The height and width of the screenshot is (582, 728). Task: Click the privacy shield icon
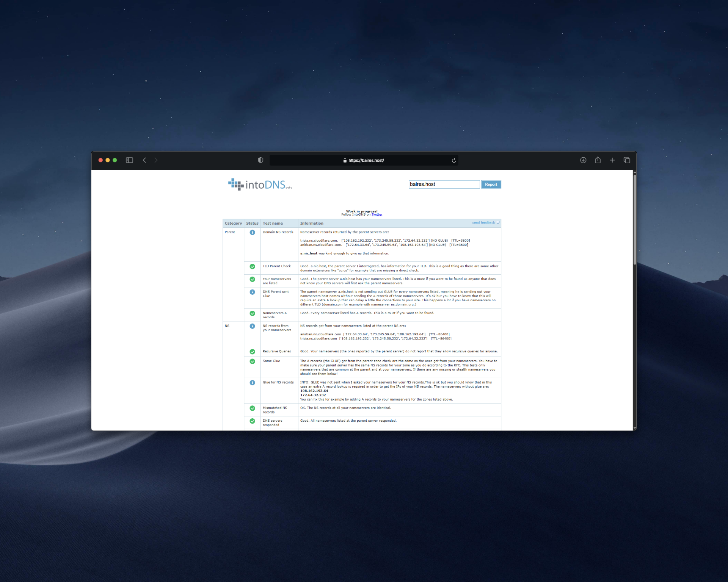coord(260,160)
